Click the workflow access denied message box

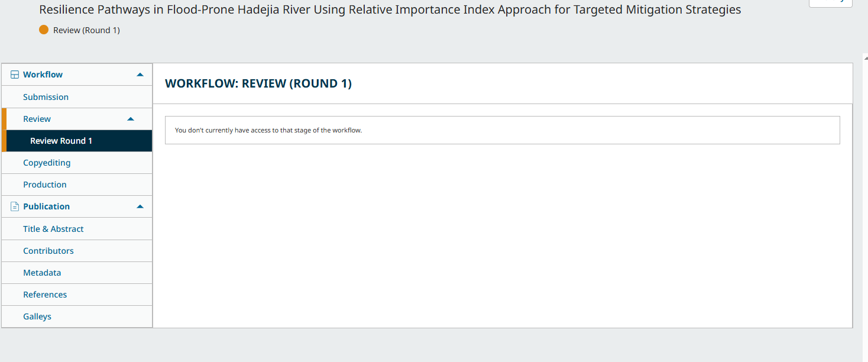coord(502,130)
